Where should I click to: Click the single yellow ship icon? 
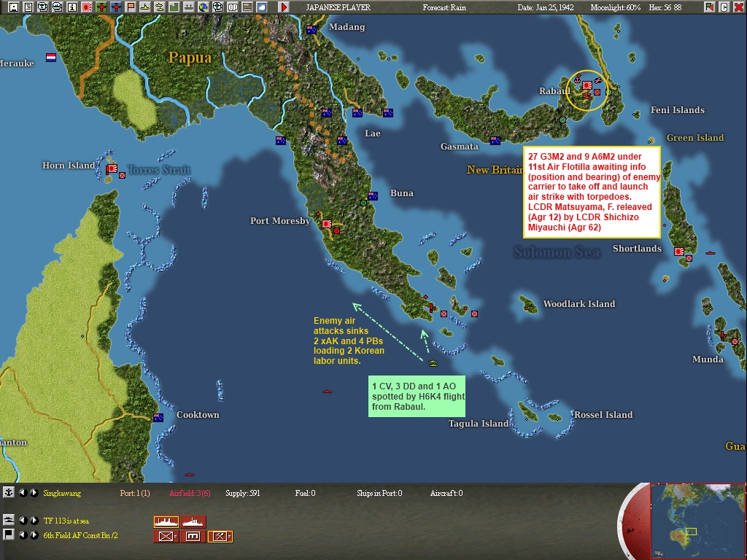click(145, 7)
